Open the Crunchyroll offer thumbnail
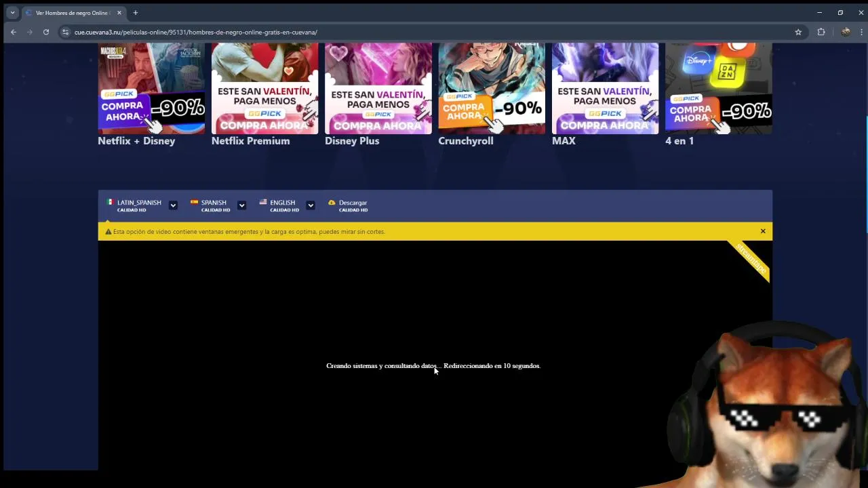The height and width of the screenshot is (488, 868). click(x=492, y=88)
